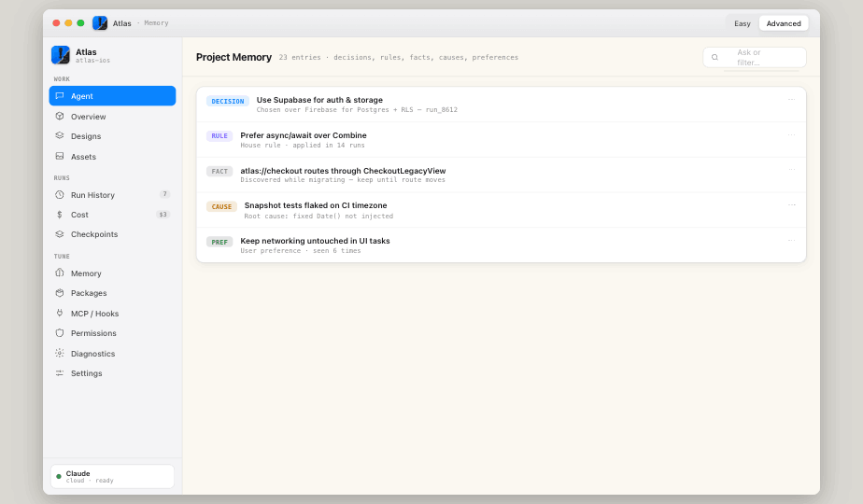
Task: Open more options for Supabase decision entry
Action: coord(791,100)
